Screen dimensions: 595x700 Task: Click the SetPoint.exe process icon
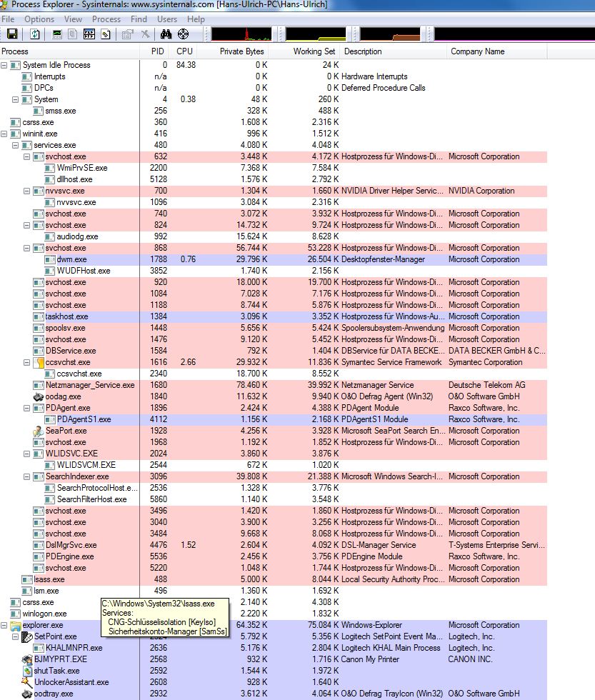tap(26, 636)
